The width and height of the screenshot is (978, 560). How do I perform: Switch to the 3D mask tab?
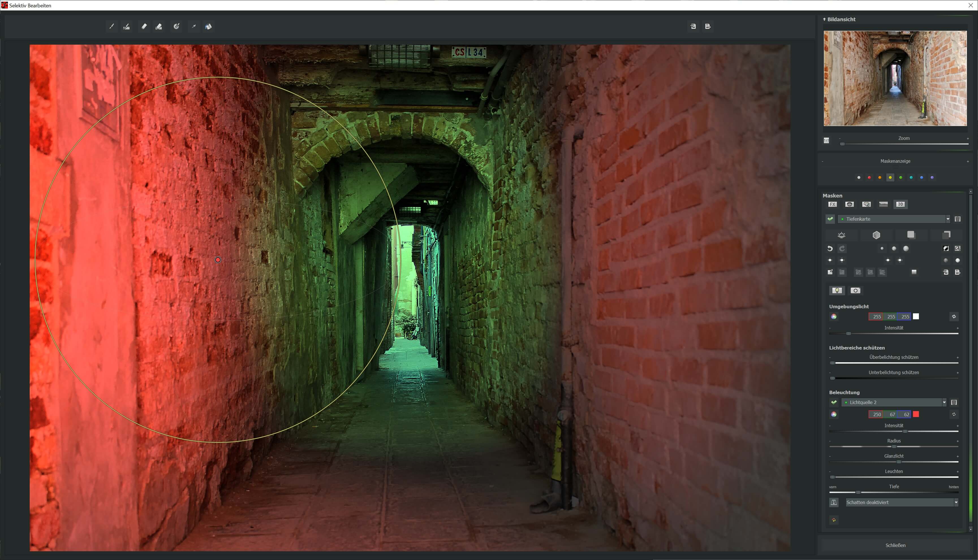click(900, 204)
